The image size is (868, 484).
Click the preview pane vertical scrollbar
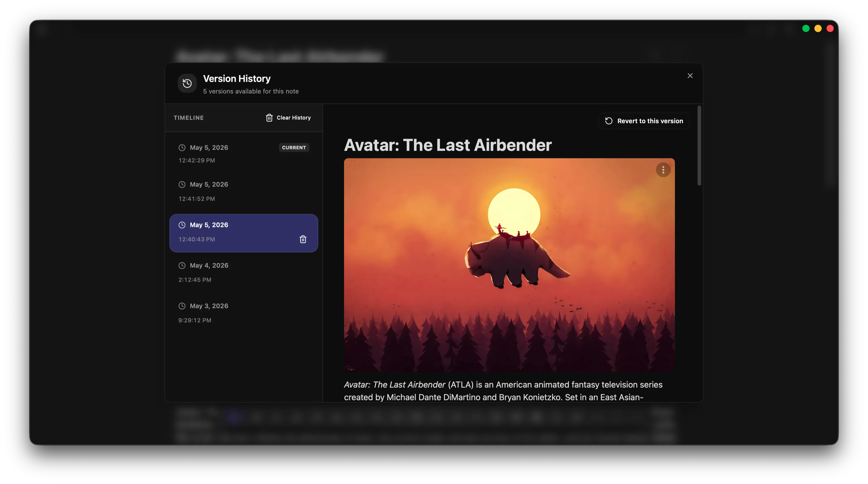(x=699, y=146)
